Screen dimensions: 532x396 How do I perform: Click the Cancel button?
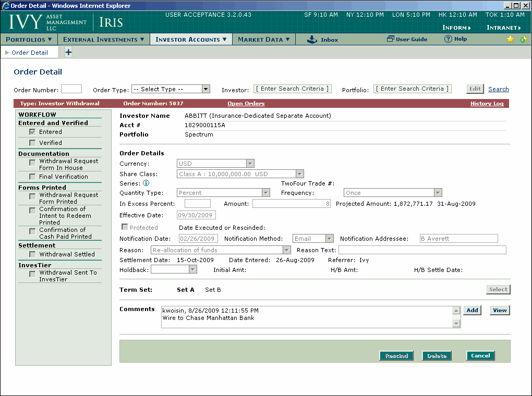coord(480,356)
